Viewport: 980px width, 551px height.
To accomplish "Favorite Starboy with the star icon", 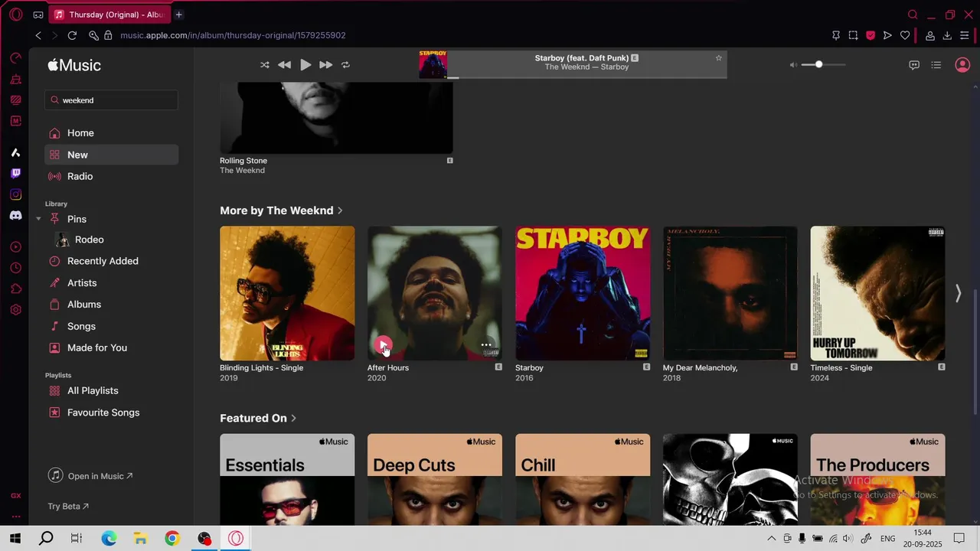I will tap(718, 58).
